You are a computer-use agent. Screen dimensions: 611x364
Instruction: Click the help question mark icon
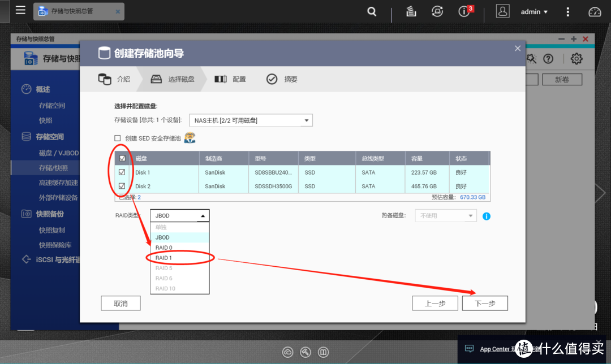pyautogui.click(x=547, y=58)
